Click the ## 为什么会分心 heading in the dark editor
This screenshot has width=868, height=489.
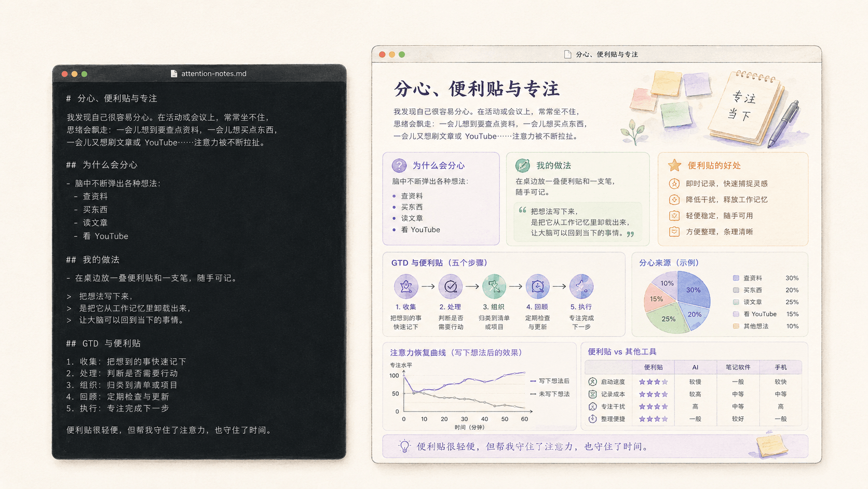[102, 165]
